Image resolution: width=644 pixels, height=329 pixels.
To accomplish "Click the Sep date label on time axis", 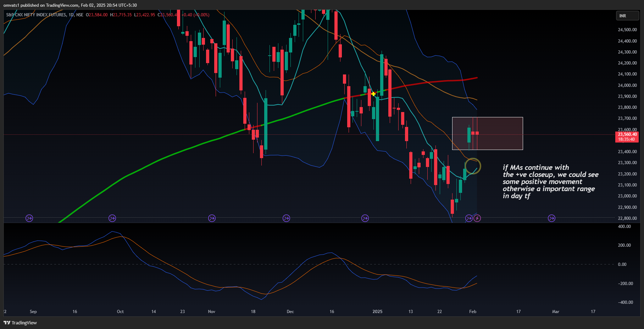I will pyautogui.click(x=33, y=312).
